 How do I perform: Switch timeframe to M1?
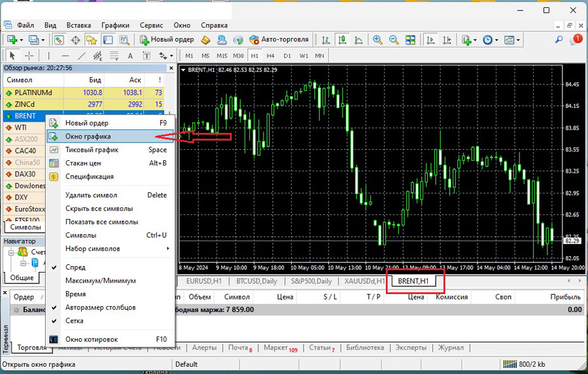click(189, 56)
